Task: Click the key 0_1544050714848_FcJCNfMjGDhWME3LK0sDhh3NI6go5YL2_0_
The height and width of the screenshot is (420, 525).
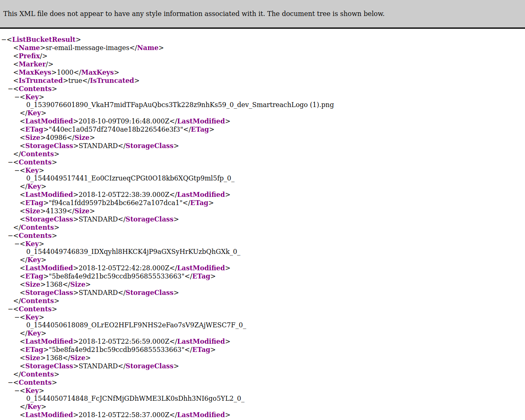Action: [x=135, y=399]
